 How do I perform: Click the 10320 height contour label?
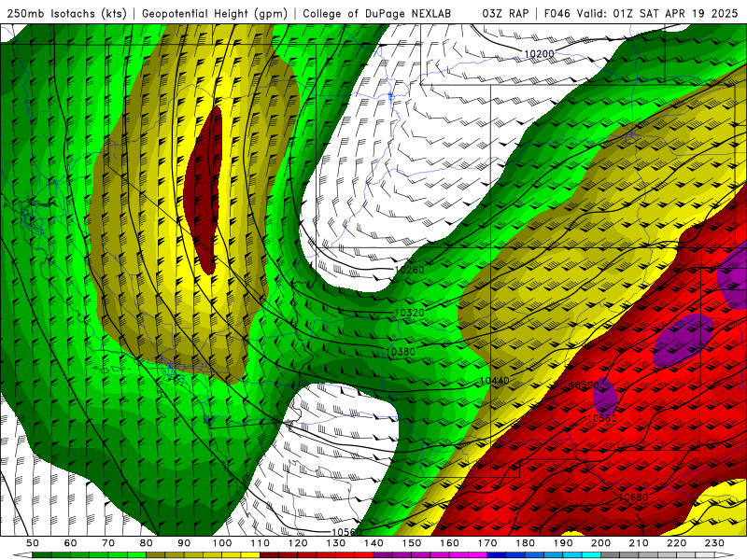[x=409, y=313]
